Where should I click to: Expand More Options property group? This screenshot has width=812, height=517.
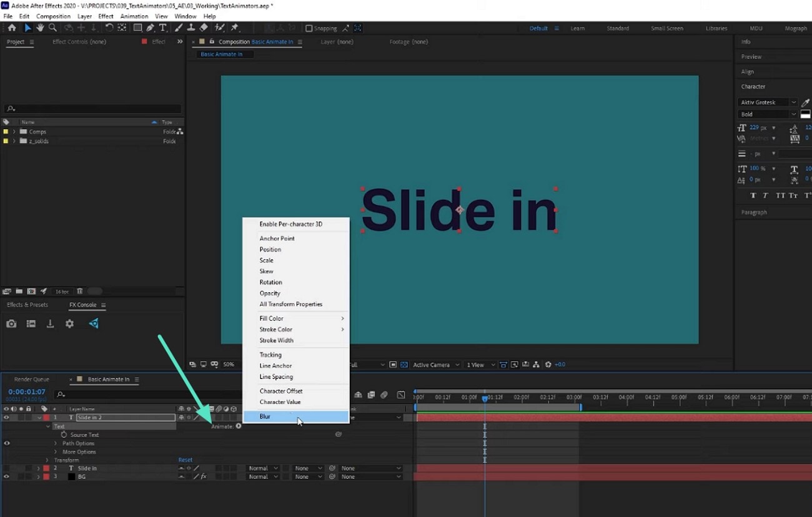coord(56,452)
